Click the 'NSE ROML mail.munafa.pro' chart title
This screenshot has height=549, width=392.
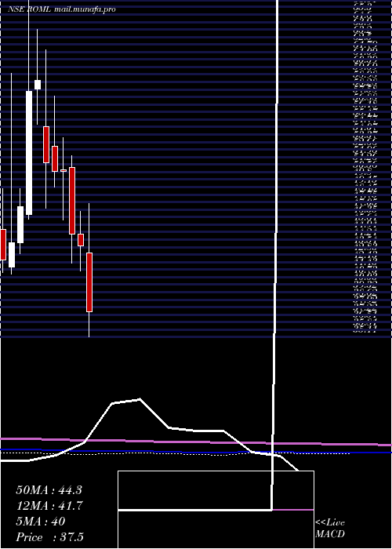click(62, 9)
